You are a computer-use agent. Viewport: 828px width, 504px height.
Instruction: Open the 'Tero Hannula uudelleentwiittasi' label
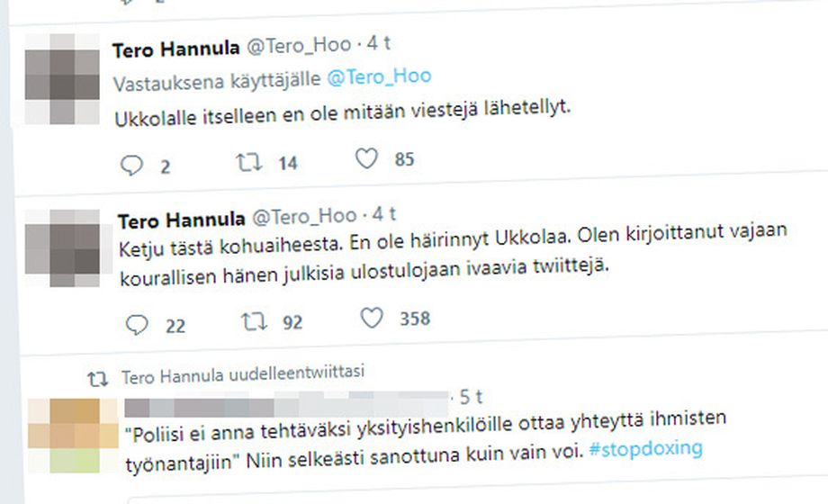243,374
